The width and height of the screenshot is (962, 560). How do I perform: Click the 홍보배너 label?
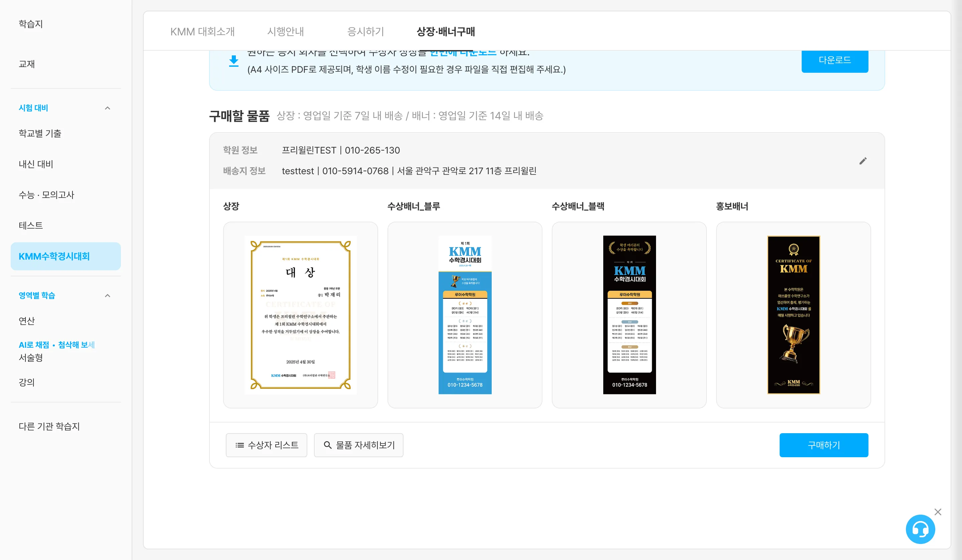732,206
